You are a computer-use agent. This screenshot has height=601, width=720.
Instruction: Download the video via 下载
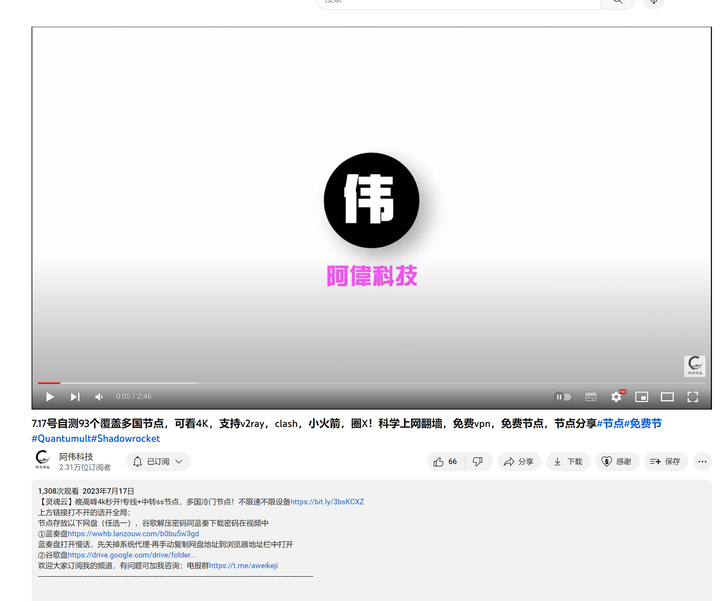[568, 461]
